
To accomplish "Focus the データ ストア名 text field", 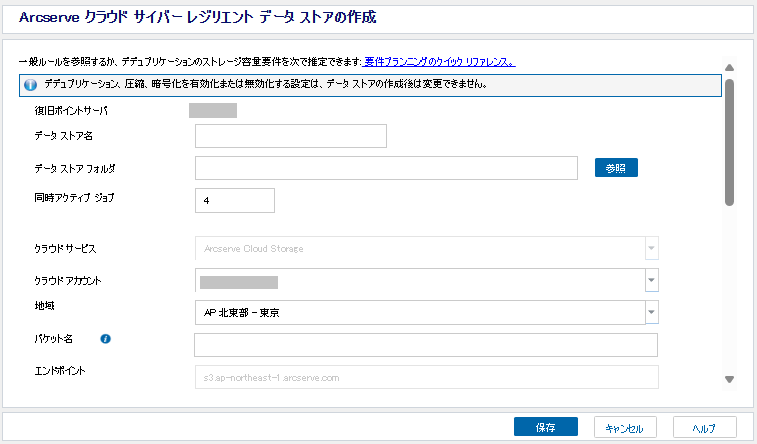I will coord(290,136).
